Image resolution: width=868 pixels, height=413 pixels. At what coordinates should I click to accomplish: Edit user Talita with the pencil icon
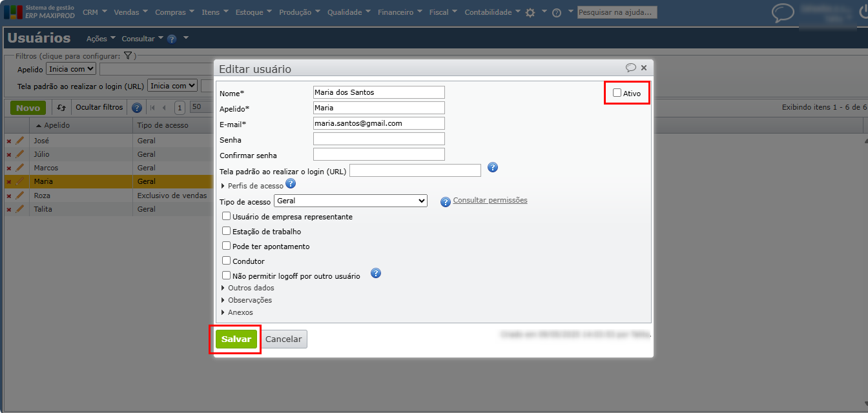pos(20,208)
